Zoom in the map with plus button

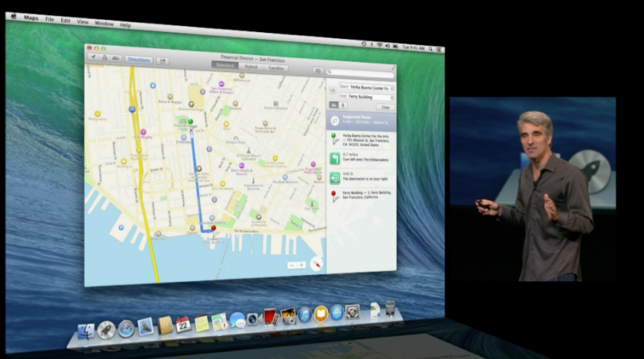[302, 265]
